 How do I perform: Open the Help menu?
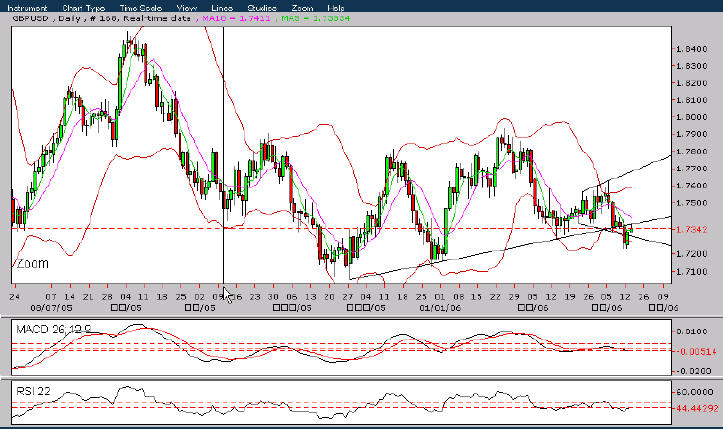(x=336, y=8)
